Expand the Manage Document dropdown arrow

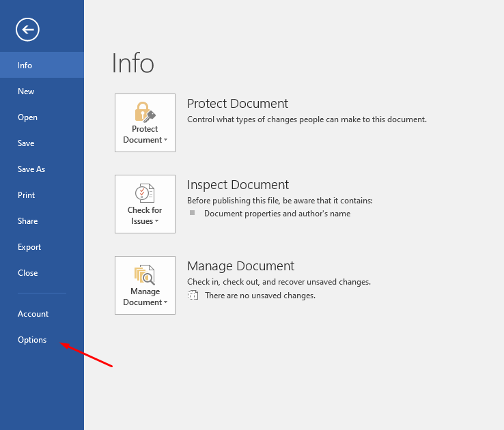[x=165, y=302]
